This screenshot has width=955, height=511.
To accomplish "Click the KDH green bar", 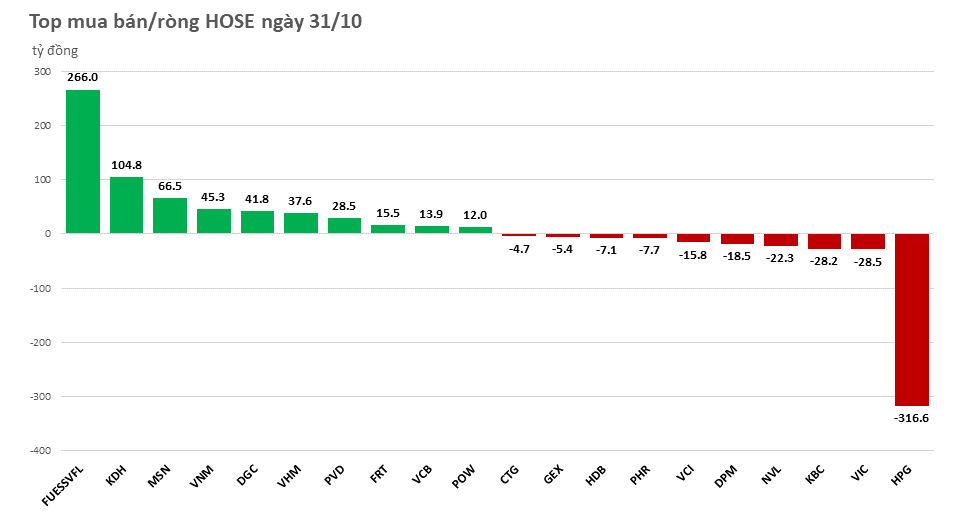I will pyautogui.click(x=126, y=205).
